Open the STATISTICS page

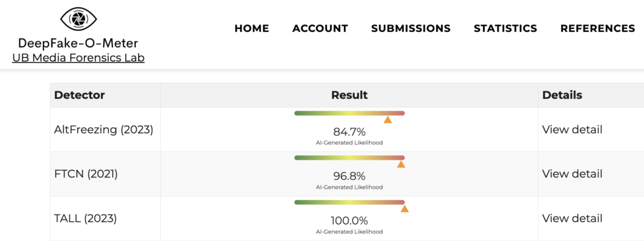[505, 28]
